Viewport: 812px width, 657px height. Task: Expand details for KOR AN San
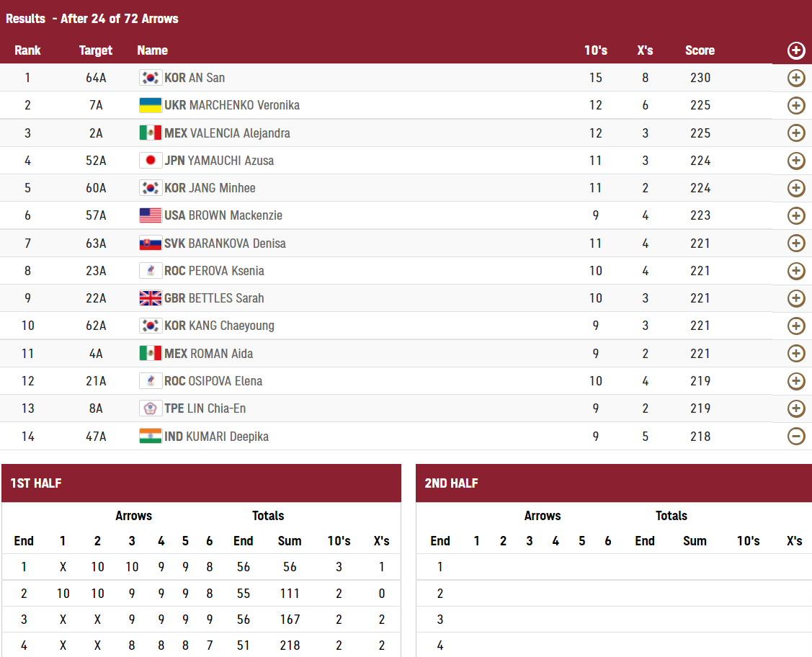796,78
